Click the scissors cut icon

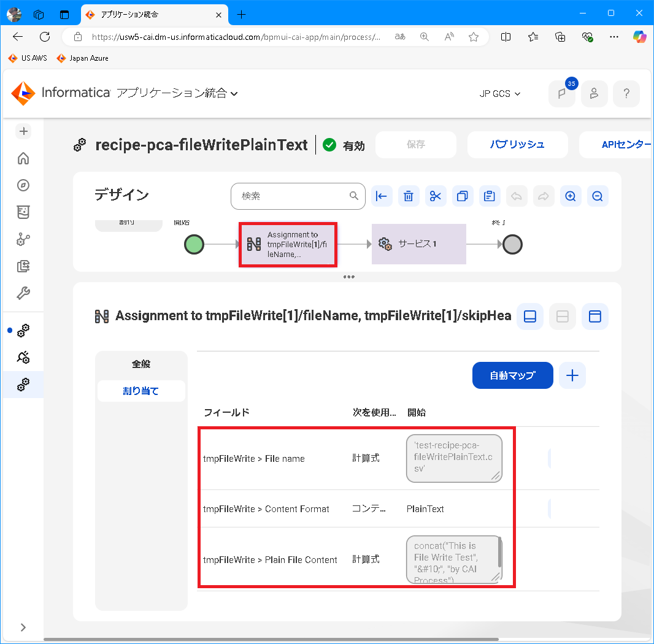click(436, 196)
